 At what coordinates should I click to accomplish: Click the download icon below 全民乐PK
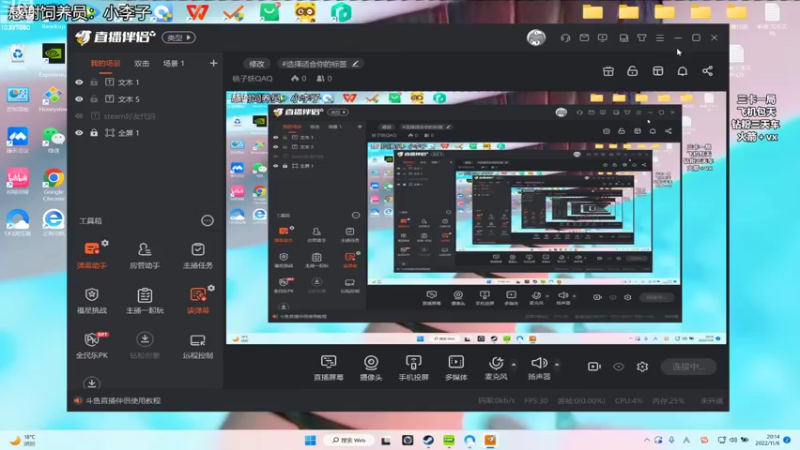tap(92, 383)
